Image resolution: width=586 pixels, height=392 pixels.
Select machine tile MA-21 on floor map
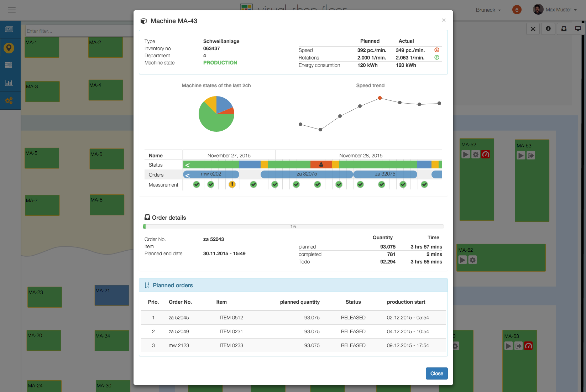(112, 295)
